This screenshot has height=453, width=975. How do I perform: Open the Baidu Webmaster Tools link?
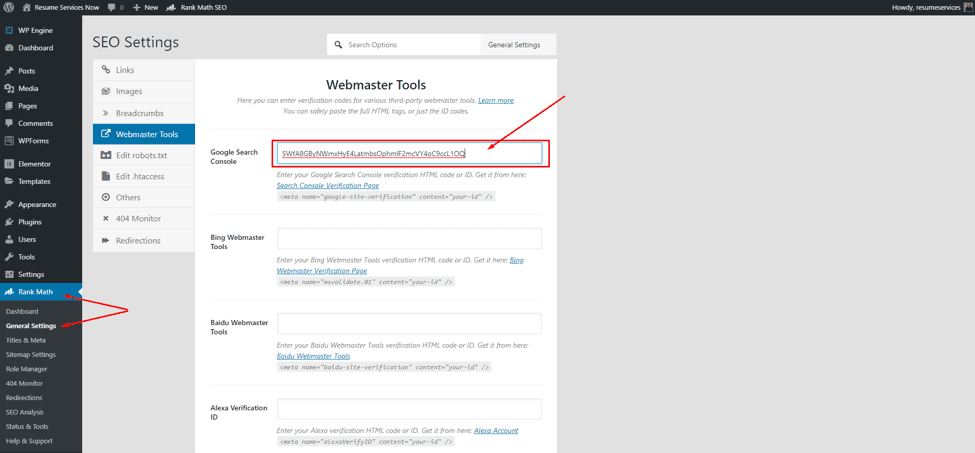pos(313,356)
